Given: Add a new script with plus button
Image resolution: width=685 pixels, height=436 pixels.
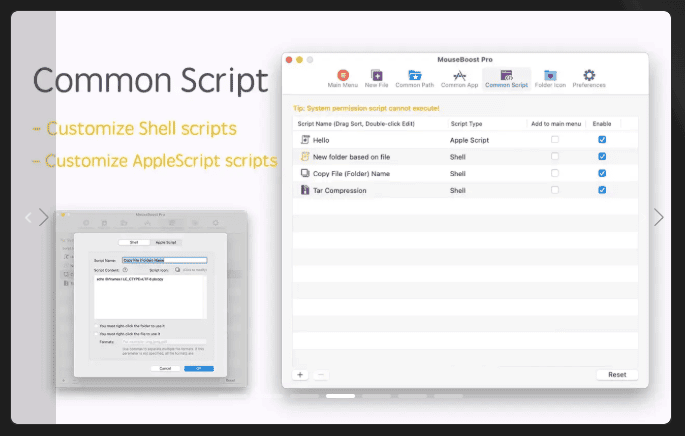Looking at the screenshot, I should (x=300, y=375).
